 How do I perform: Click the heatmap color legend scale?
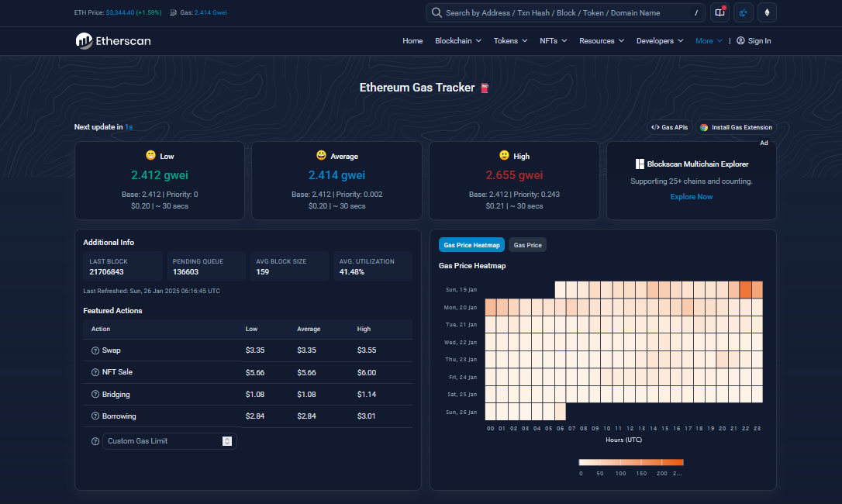point(631,462)
